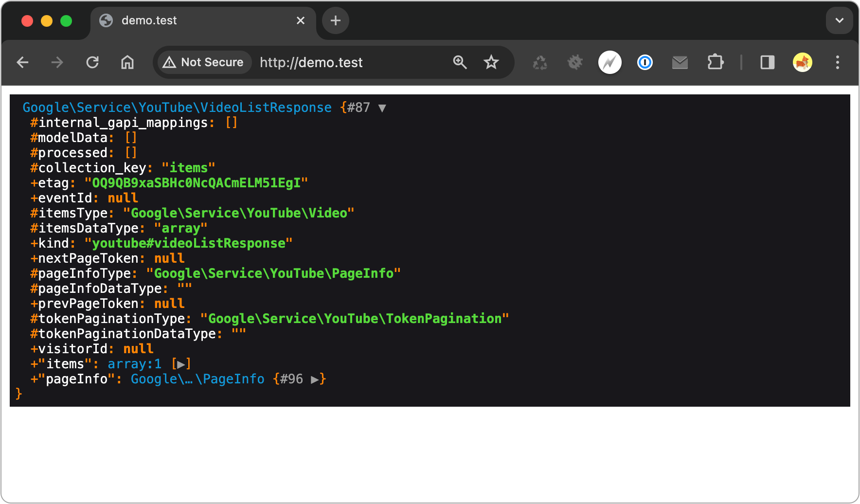The height and width of the screenshot is (504, 860).
Task: Open the Extensions puzzle piece menu
Action: click(715, 62)
